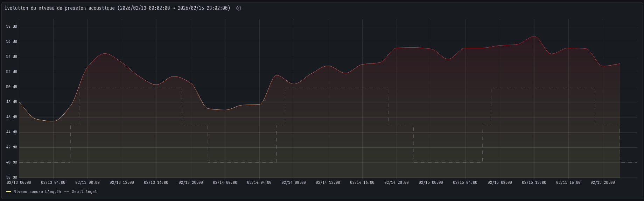Click the 58 dB y-axis label
Image resolution: width=644 pixels, height=201 pixels.
(x=12, y=27)
